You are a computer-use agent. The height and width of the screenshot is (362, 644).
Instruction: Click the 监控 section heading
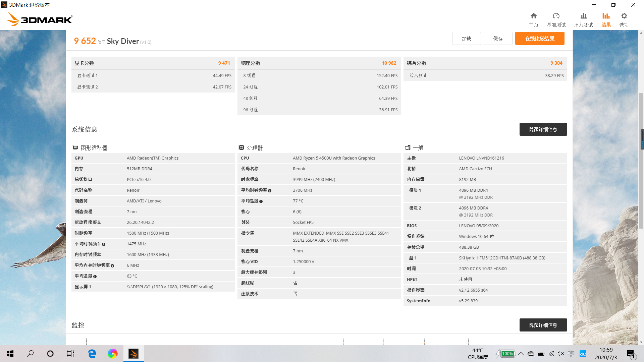(78, 325)
